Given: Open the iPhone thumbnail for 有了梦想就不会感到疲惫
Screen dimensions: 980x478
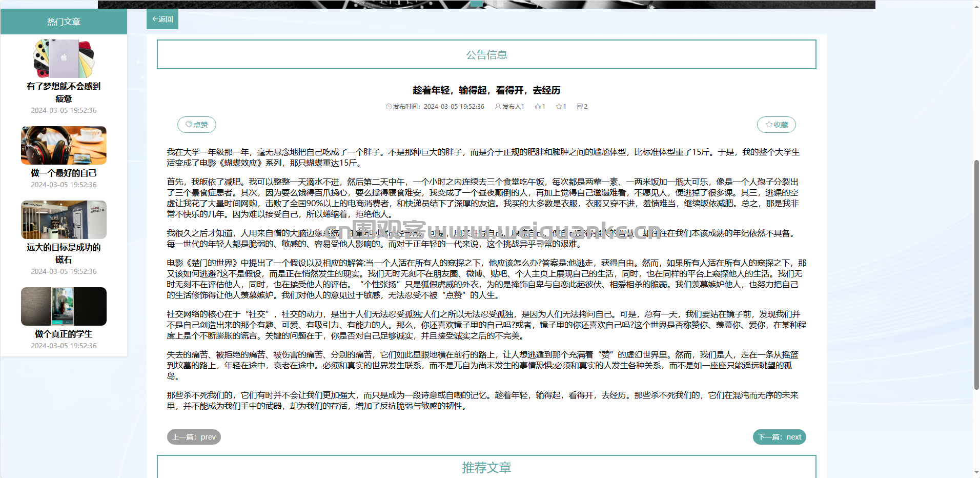Looking at the screenshot, I should [64, 59].
